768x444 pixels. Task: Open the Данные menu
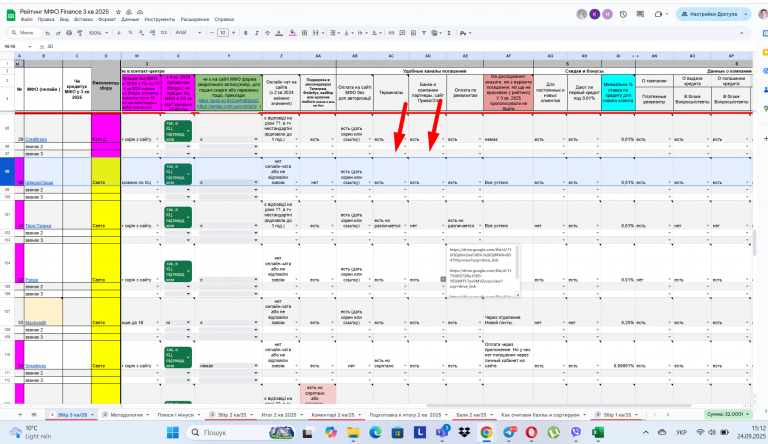[x=130, y=19]
